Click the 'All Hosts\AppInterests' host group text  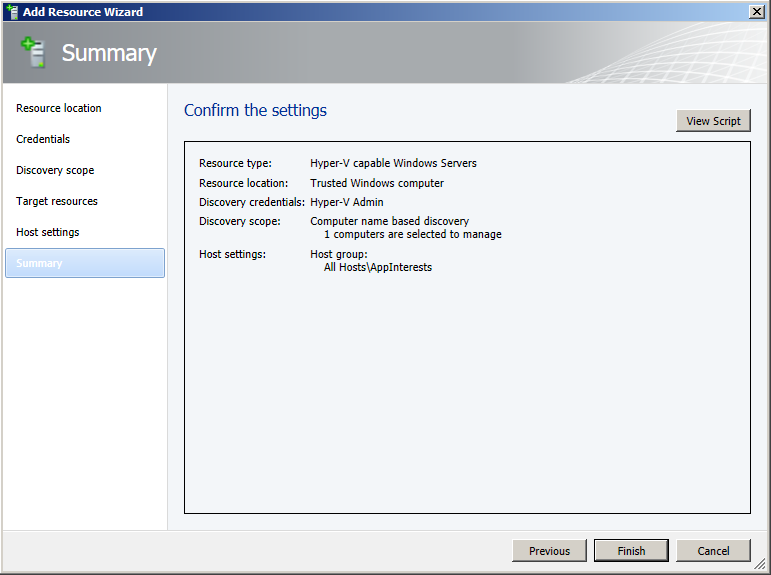click(x=378, y=268)
